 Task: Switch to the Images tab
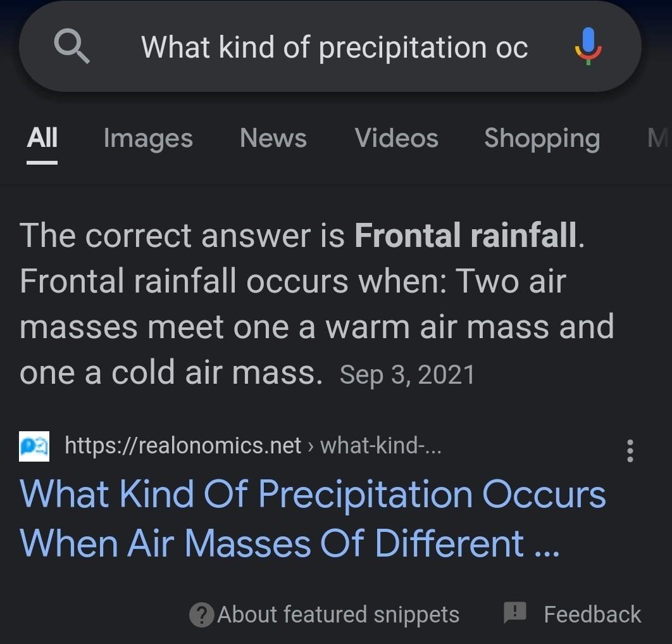pos(148,139)
